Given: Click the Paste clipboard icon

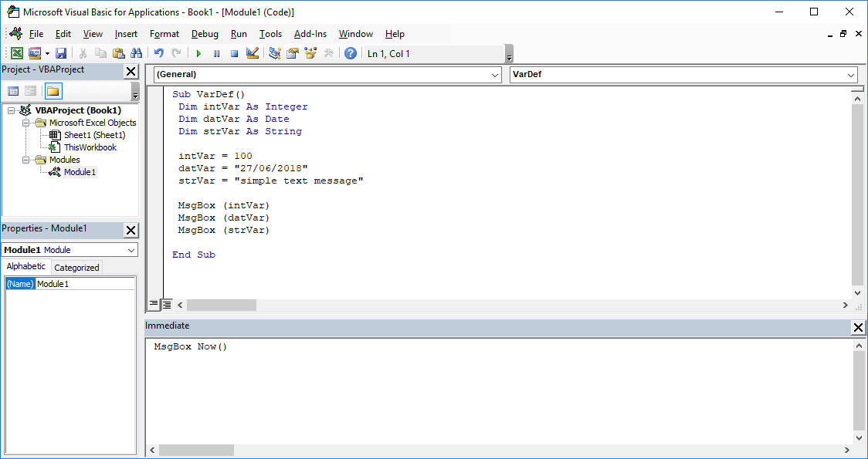Looking at the screenshot, I should (x=118, y=53).
